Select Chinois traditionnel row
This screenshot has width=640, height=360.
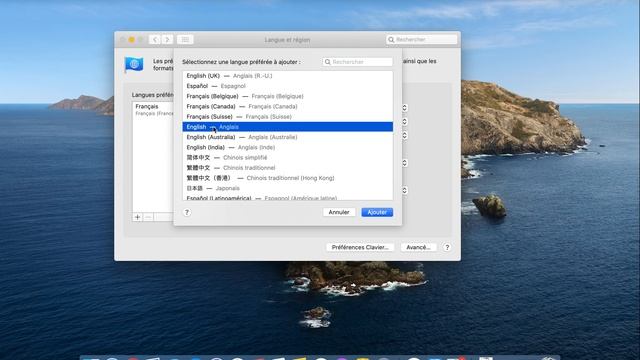click(287, 168)
